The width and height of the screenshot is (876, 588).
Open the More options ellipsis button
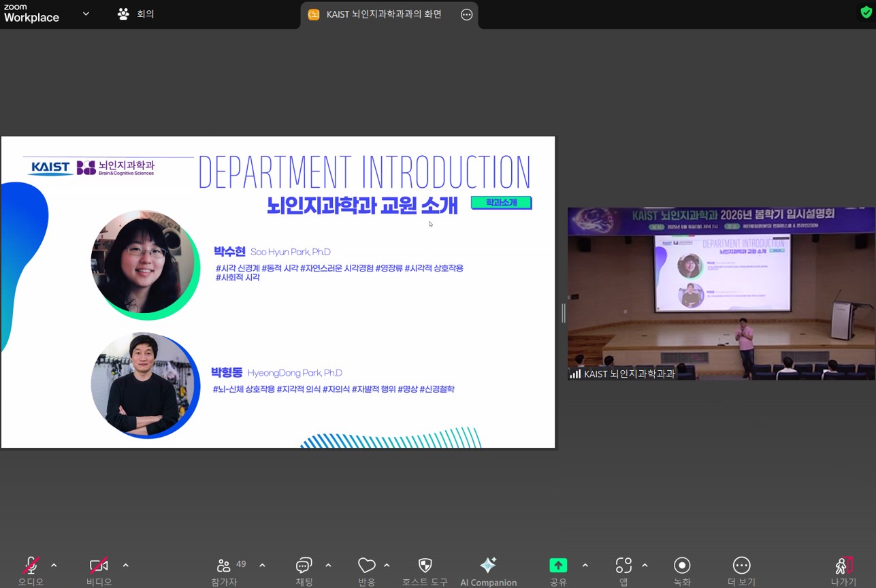pos(741,566)
